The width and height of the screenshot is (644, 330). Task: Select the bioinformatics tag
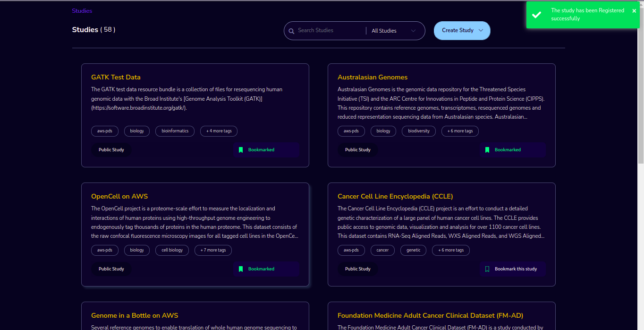pos(175,131)
